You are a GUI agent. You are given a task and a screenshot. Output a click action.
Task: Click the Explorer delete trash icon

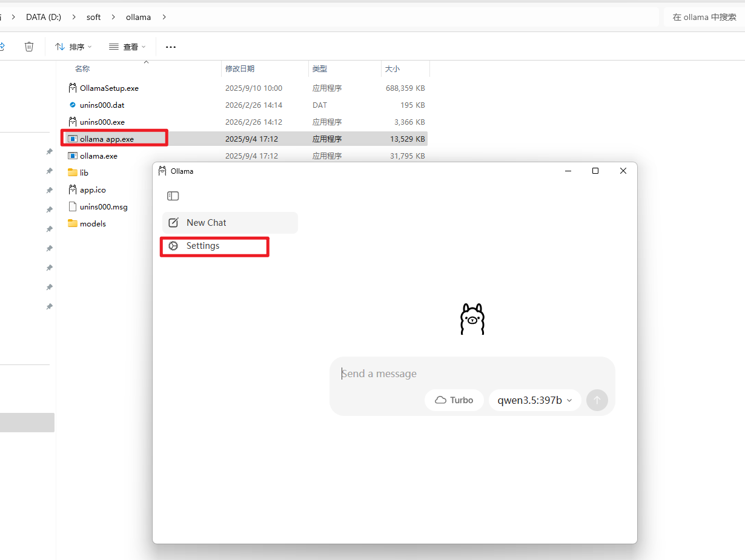[29, 47]
